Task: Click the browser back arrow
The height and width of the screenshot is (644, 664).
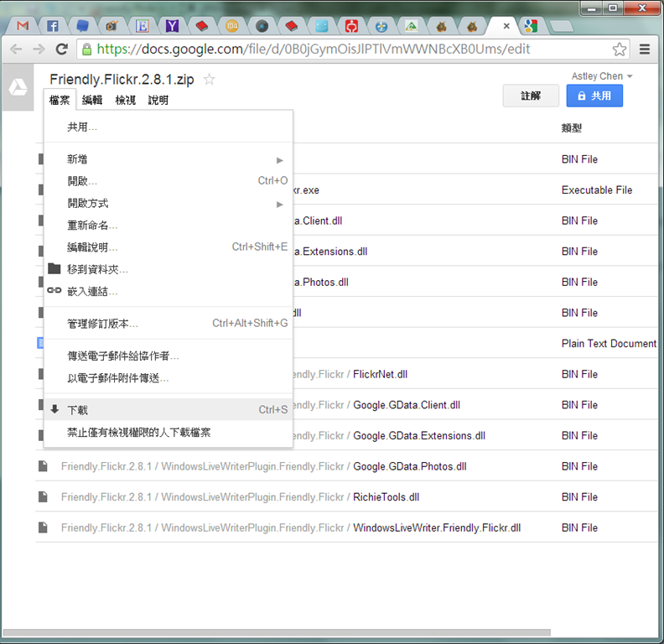Action: click(x=16, y=49)
